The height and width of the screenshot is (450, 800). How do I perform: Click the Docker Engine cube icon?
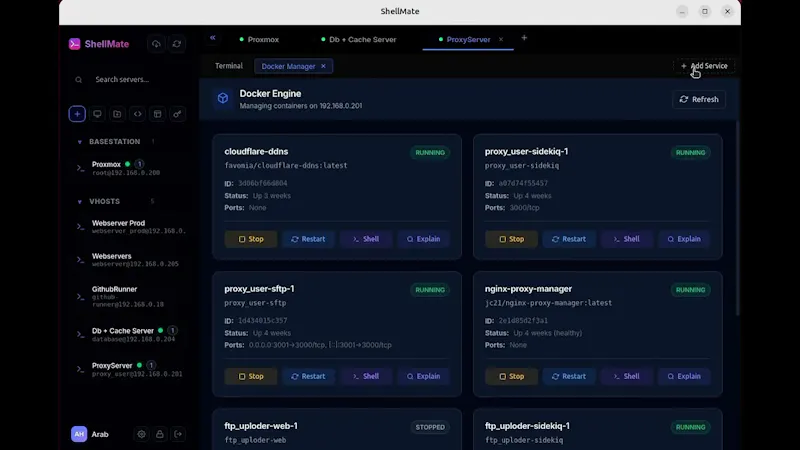(x=223, y=98)
